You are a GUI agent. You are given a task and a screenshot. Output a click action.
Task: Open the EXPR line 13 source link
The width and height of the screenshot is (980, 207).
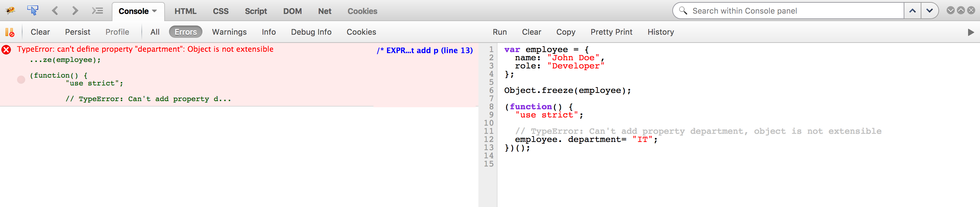(424, 50)
